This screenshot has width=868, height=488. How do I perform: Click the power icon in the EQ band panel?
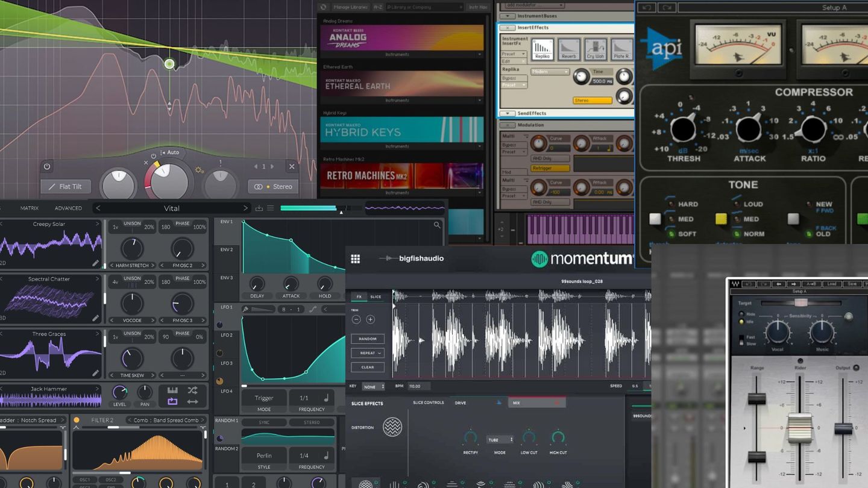click(47, 166)
